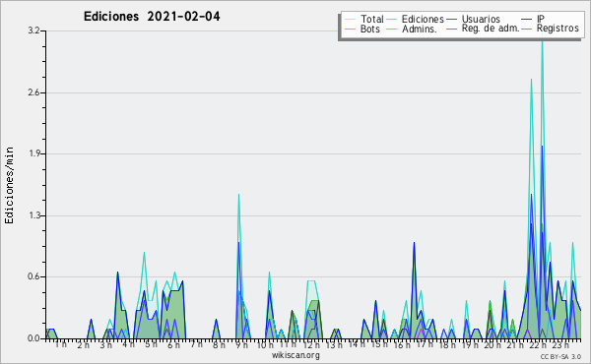Viewport: 591px width, 364px height.
Task: Click the blue Usuarios peak near 16.5 h
Action: [x=414, y=243]
